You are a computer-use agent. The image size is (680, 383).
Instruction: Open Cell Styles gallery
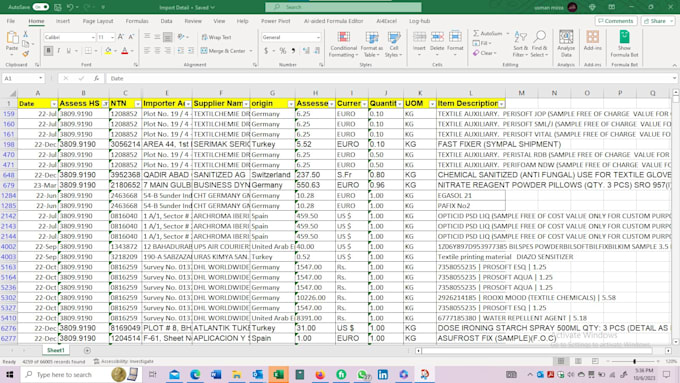(394, 44)
